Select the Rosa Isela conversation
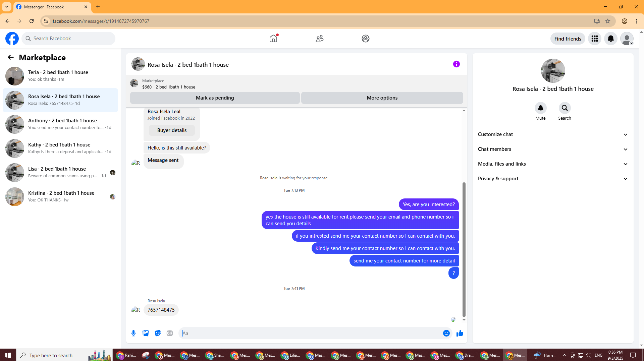This screenshot has height=361, width=644. click(x=60, y=100)
